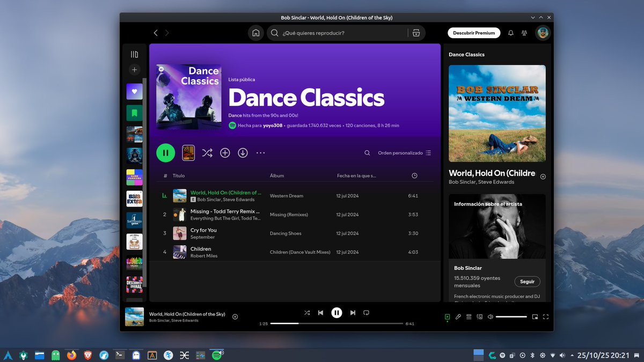
Task: Open the Arch application launcher
Action: point(8,355)
